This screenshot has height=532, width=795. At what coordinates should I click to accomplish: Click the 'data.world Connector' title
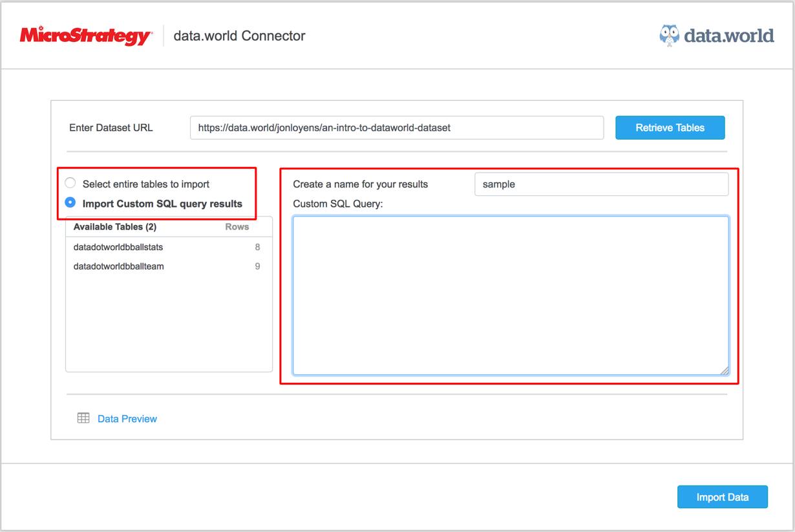coord(239,36)
